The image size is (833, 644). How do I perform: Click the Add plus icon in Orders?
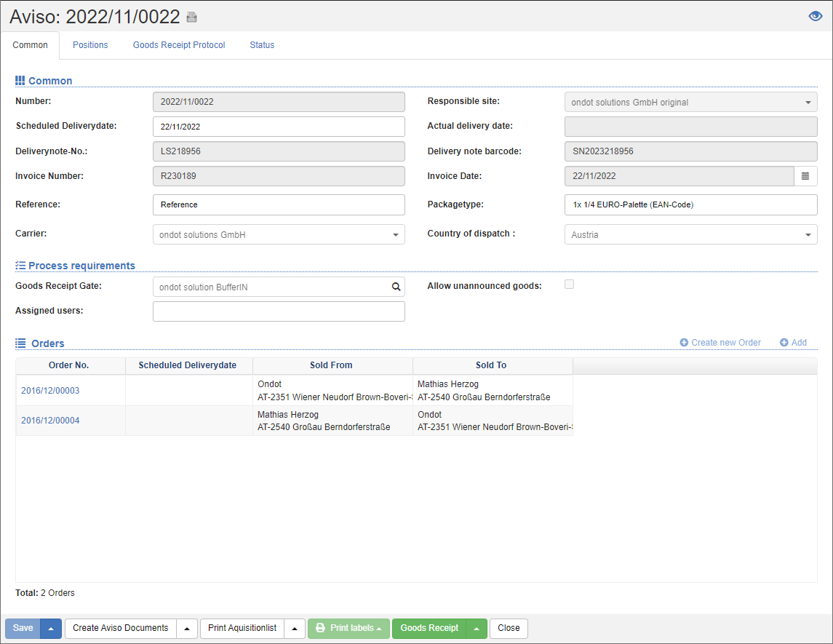click(x=784, y=343)
